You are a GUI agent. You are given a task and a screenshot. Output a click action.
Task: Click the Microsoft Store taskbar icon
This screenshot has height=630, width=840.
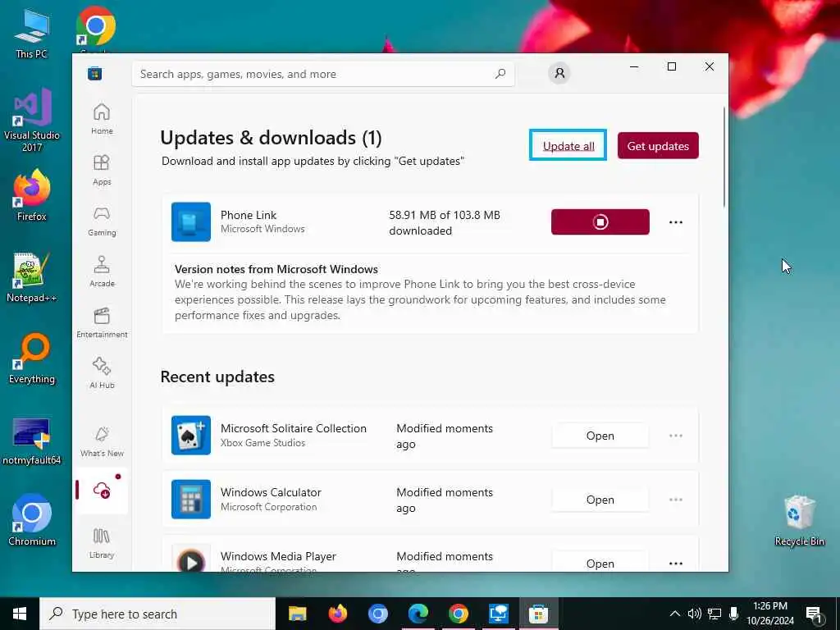coord(538,614)
